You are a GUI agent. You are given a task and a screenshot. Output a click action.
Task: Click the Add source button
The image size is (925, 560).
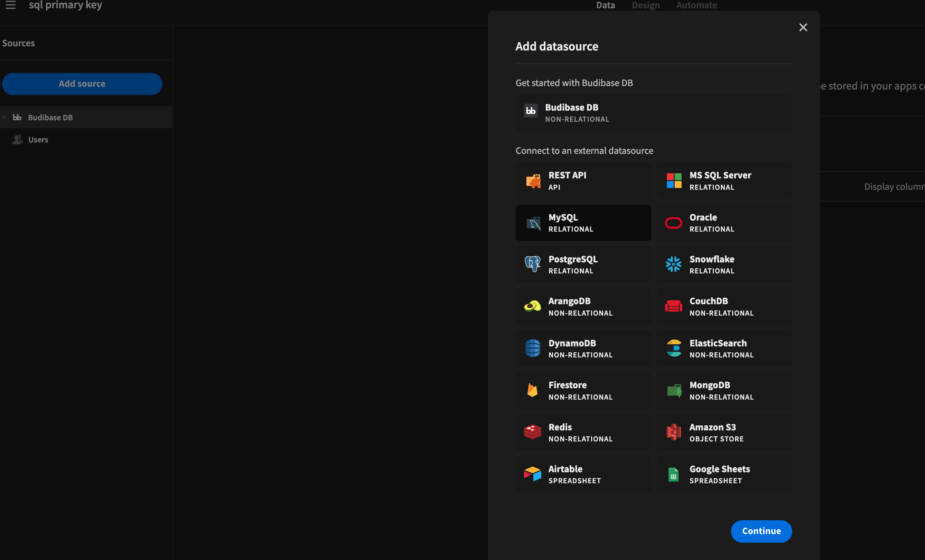(x=82, y=84)
